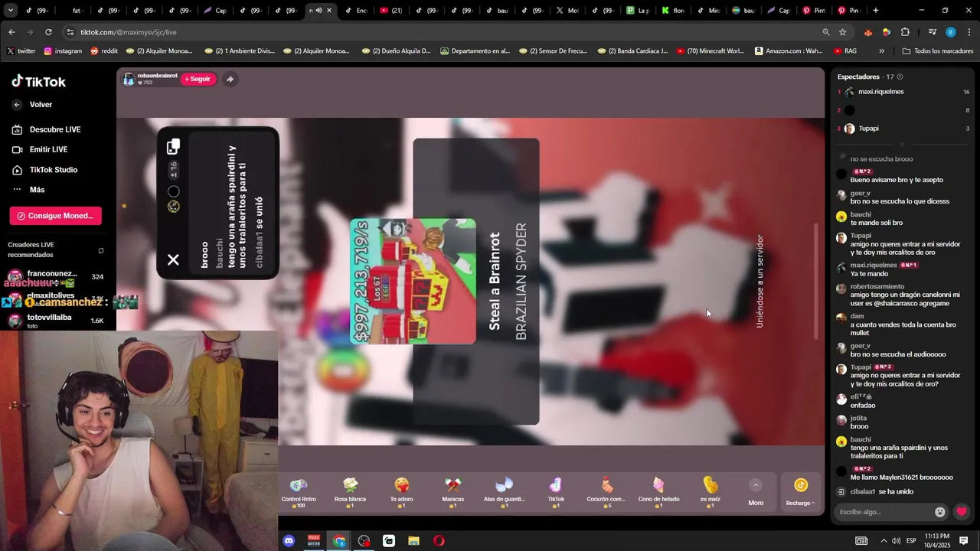Send Alas de guardián gift

[504, 491]
